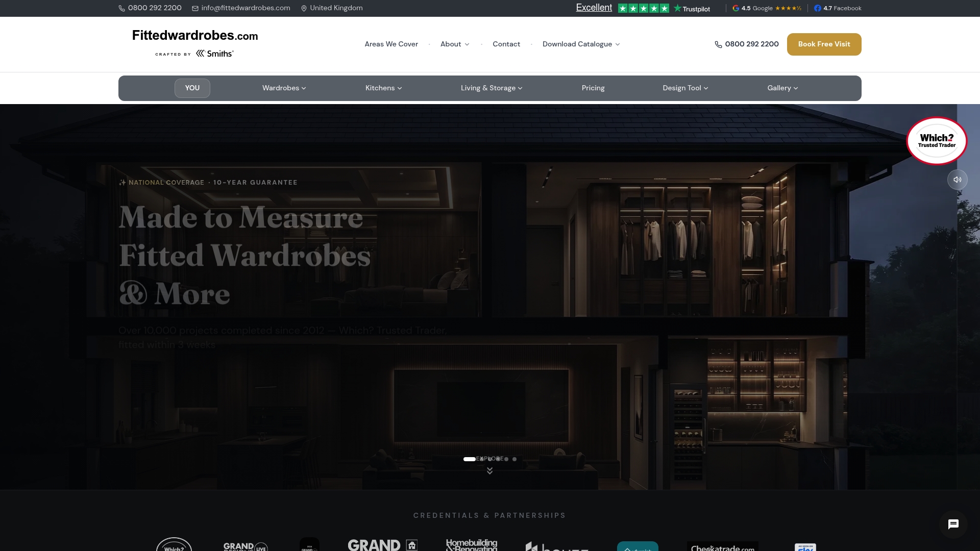The height and width of the screenshot is (551, 980).
Task: Click the Facebook logo icon
Action: click(x=818, y=8)
